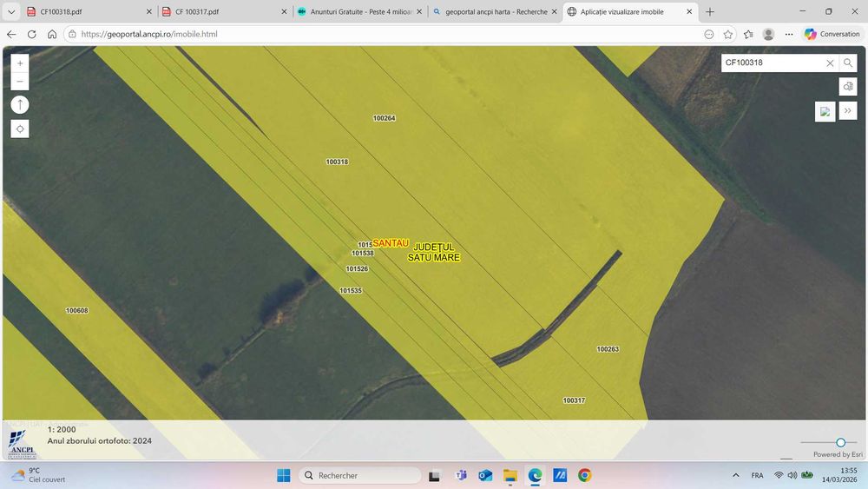Zoom out of the map

(x=20, y=83)
